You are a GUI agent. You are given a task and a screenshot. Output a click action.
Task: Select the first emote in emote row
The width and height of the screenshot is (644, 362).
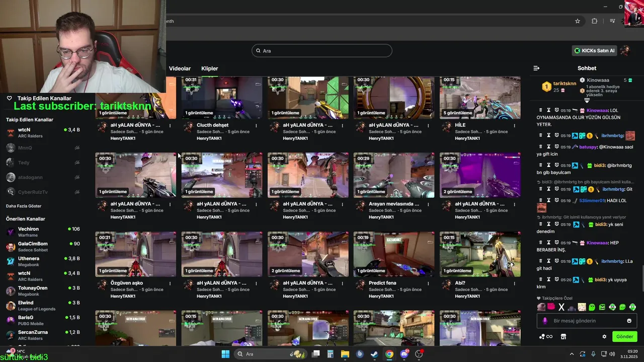541,307
